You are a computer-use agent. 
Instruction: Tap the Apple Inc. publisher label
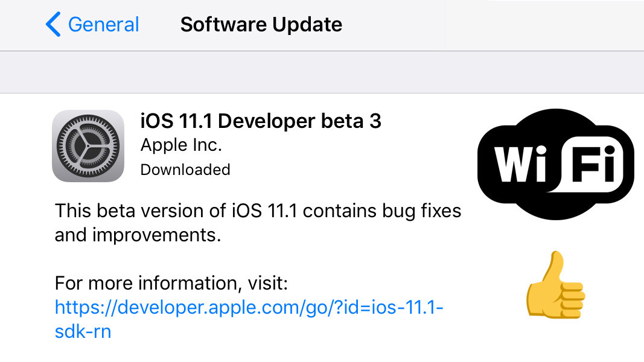coord(181,145)
